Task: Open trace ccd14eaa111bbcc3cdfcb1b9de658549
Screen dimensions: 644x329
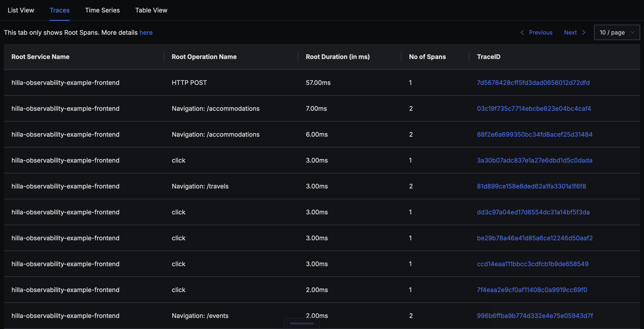Action: click(x=532, y=264)
